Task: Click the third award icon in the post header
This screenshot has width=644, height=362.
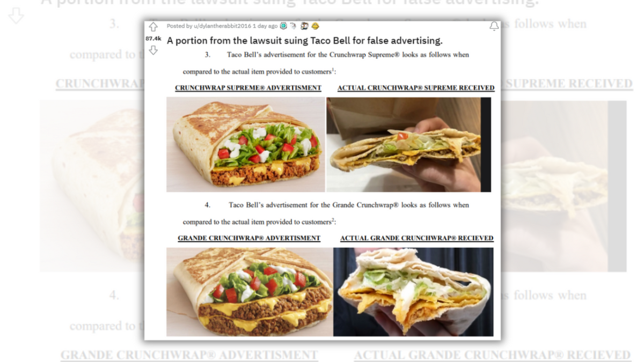Action: pos(304,26)
